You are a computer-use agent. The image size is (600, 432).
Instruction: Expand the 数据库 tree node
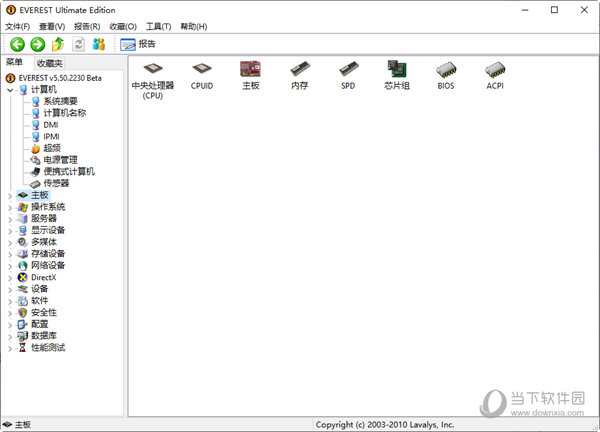[x=10, y=337]
